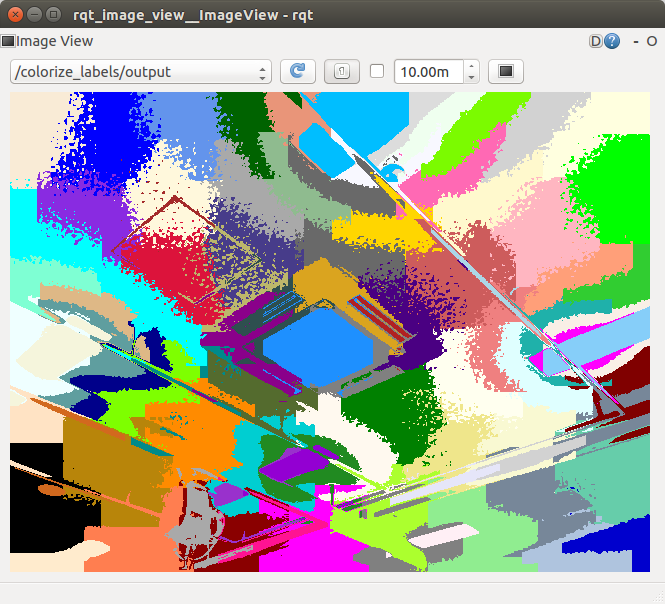Screen dimensions: 665x604
Task: Open the plugin help question-mark icon
Action: [x=612, y=41]
